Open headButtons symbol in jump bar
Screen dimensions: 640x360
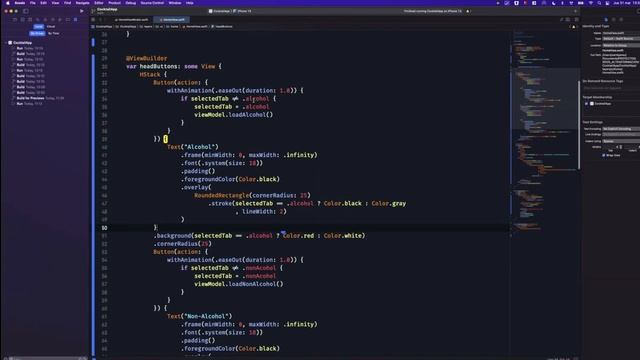pos(222,27)
